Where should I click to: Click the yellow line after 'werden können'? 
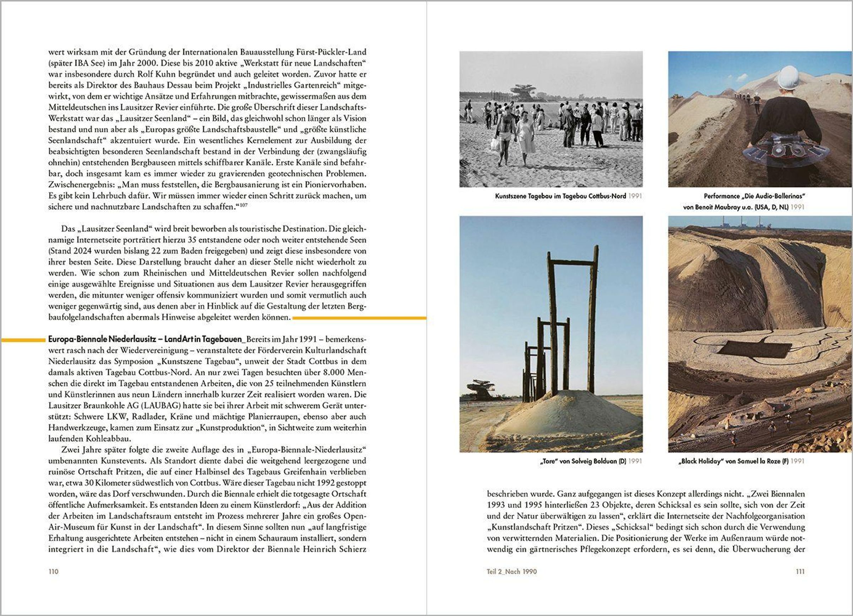pyautogui.click(x=359, y=318)
